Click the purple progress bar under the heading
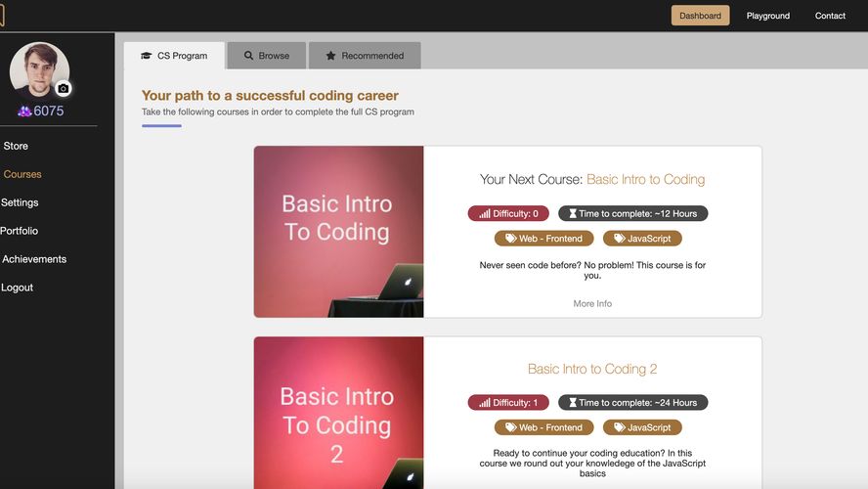868x489 pixels. point(161,126)
